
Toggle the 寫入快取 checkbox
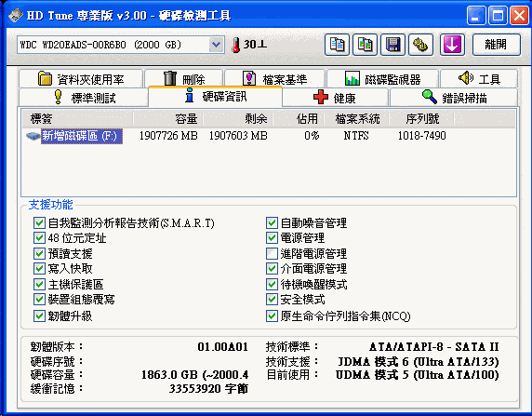[x=39, y=269]
